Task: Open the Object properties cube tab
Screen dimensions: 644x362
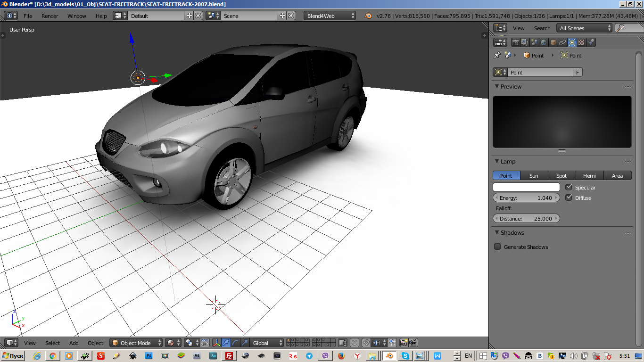Action: click(x=553, y=42)
